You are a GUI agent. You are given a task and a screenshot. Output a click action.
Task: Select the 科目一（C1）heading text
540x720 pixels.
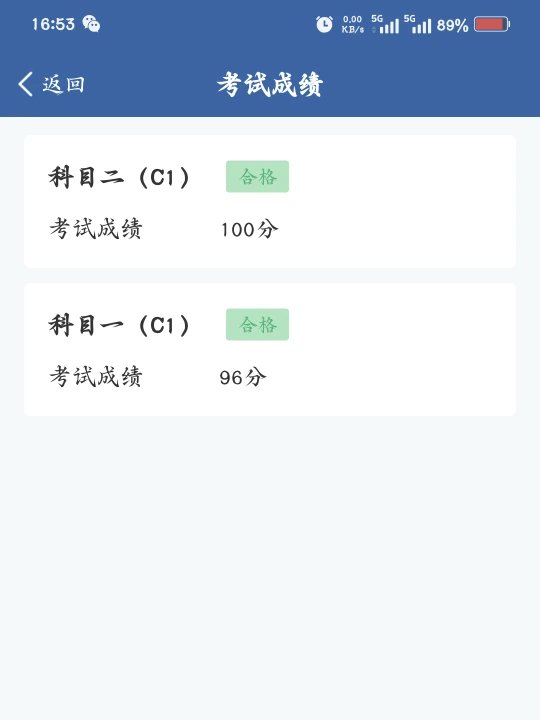tap(120, 325)
